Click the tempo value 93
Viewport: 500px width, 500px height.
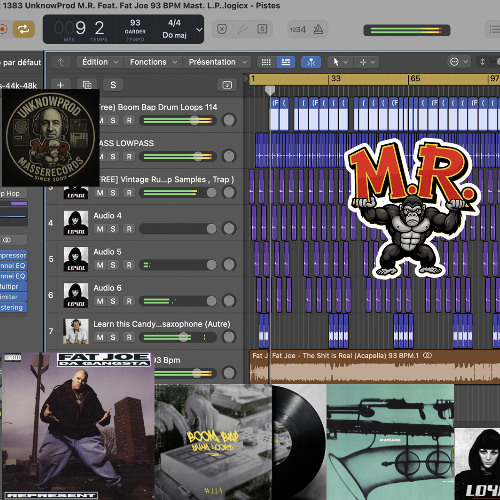tap(135, 23)
